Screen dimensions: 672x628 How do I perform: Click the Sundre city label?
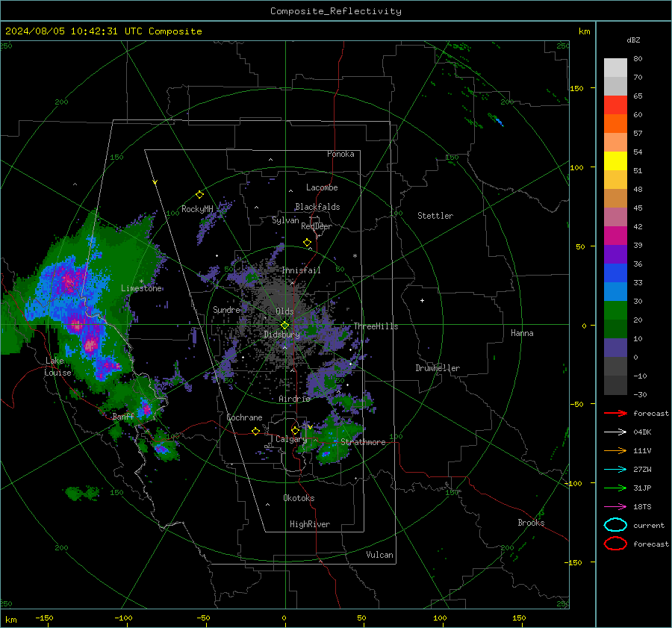click(226, 310)
